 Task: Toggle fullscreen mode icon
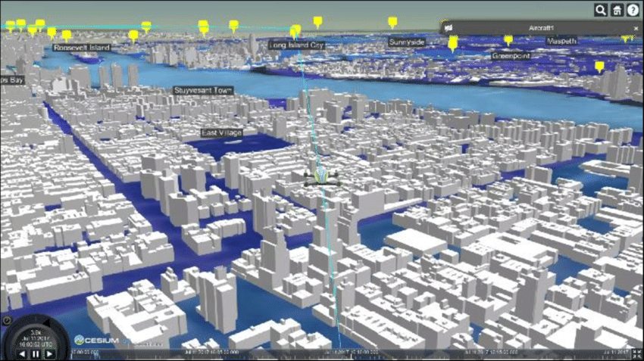pos(636,353)
